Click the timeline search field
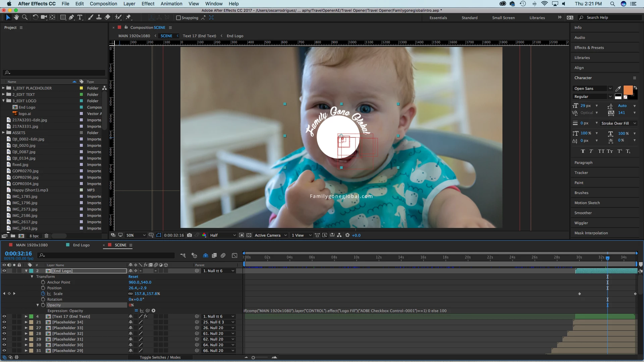Image resolution: width=644 pixels, height=362 pixels. [107, 255]
